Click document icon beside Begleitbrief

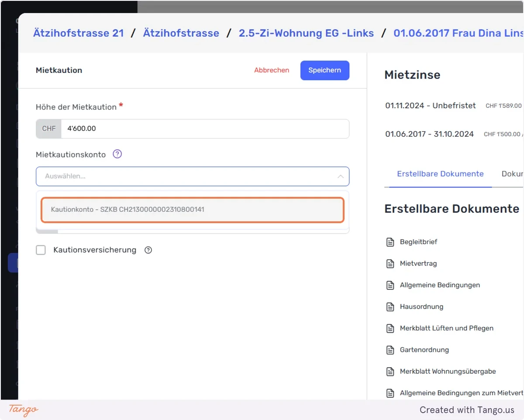(x=390, y=242)
